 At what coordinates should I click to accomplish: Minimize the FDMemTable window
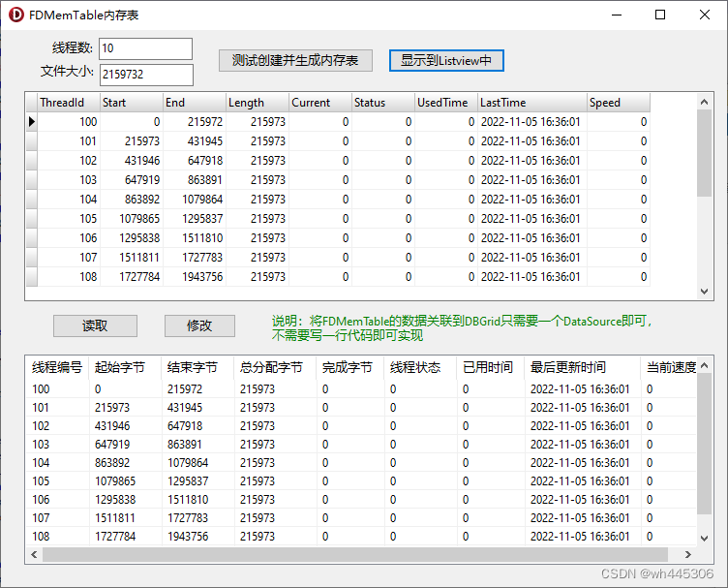coord(617,15)
